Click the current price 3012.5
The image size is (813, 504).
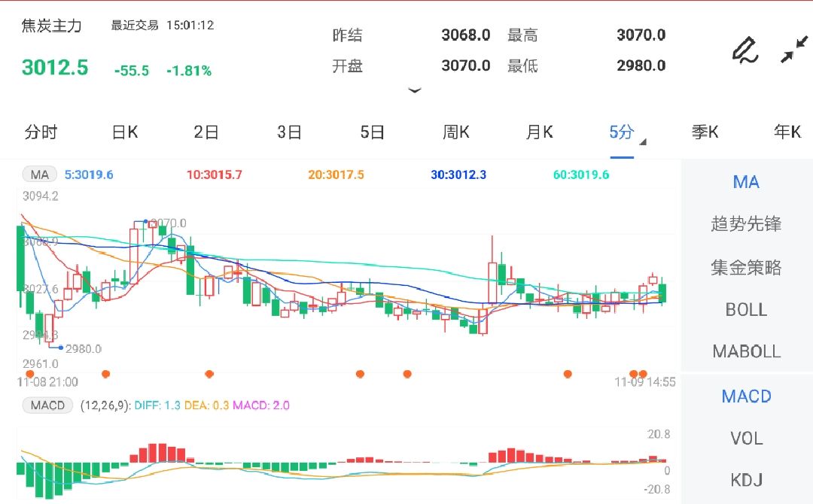pyautogui.click(x=55, y=68)
